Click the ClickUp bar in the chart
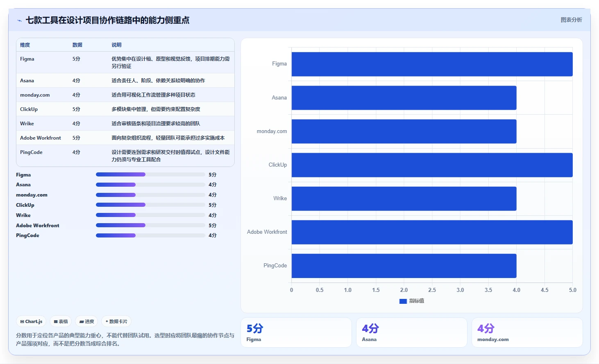 432,165
